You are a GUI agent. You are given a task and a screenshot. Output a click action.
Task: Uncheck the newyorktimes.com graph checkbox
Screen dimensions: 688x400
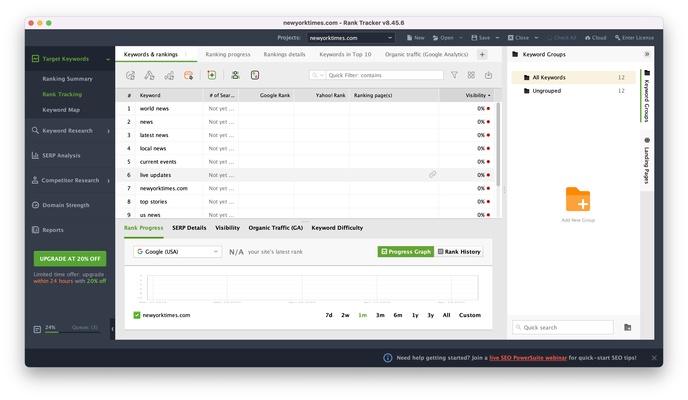[x=136, y=315]
